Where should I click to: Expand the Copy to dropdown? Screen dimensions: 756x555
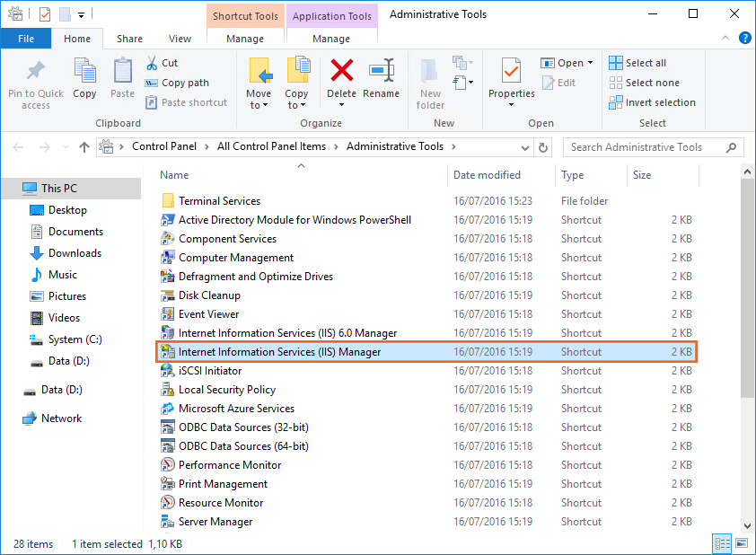[296, 105]
